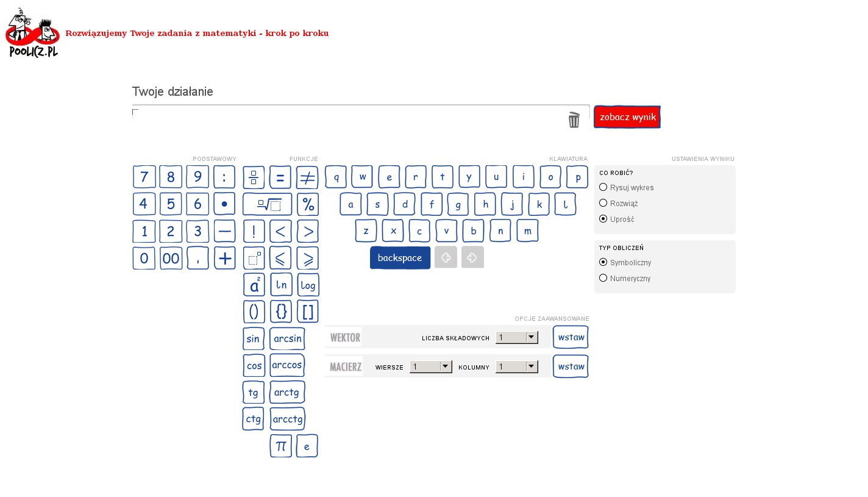The width and height of the screenshot is (868, 497).
Task: Open the Kolumny matrix dropdown
Action: [x=516, y=366]
